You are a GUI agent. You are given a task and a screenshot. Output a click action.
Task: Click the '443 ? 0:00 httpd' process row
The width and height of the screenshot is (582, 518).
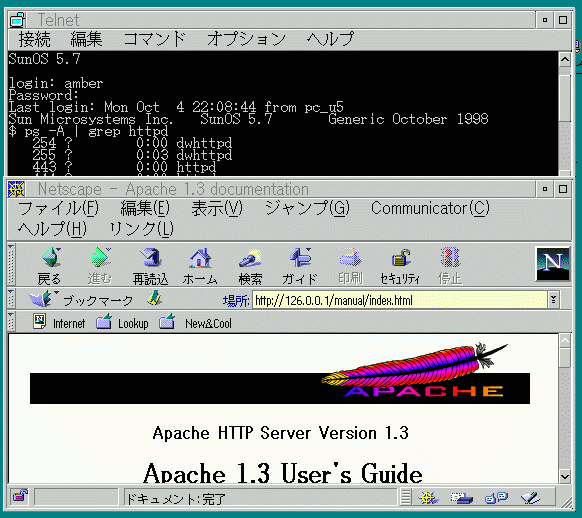click(x=124, y=167)
